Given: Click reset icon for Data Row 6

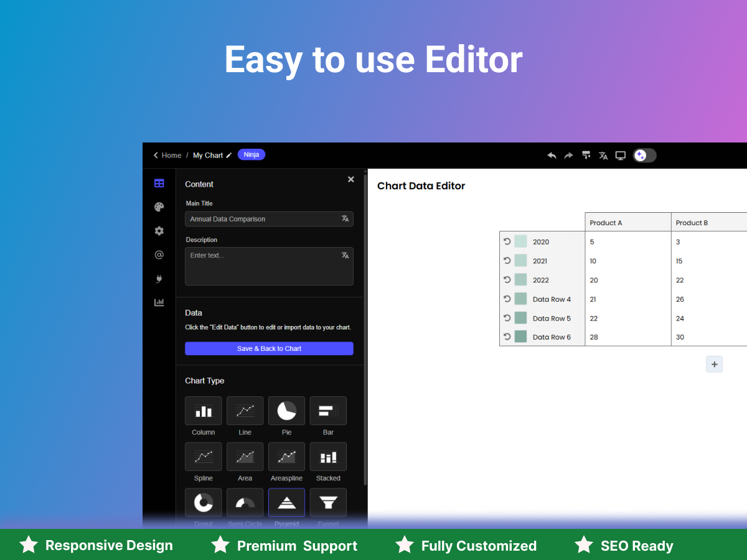Looking at the screenshot, I should click(x=507, y=337).
